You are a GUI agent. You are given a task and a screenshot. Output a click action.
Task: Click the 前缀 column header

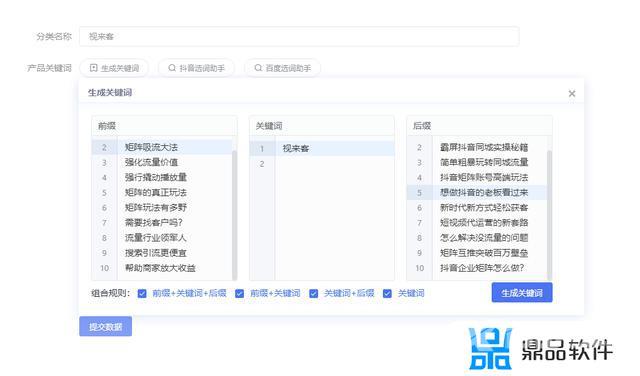click(x=164, y=126)
